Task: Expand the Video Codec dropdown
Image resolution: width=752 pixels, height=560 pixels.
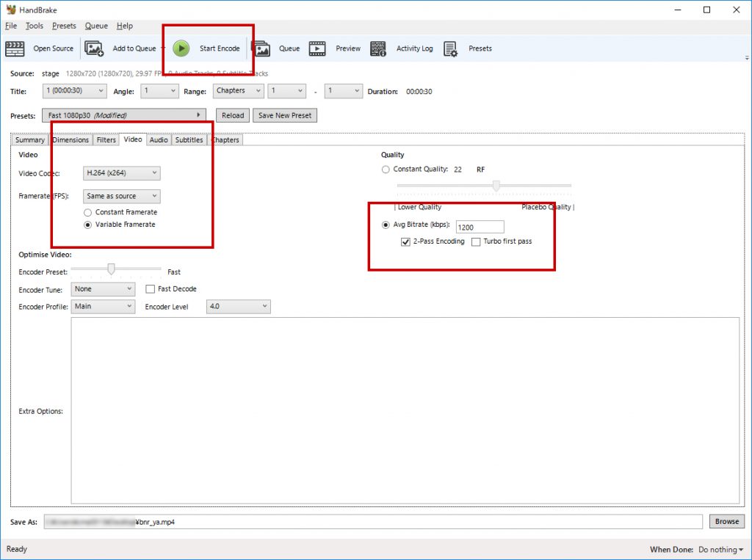Action: [122, 173]
